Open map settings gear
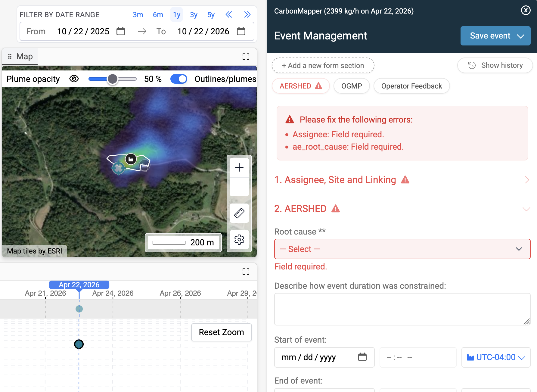Screen dimensions: 537x392 (239, 240)
